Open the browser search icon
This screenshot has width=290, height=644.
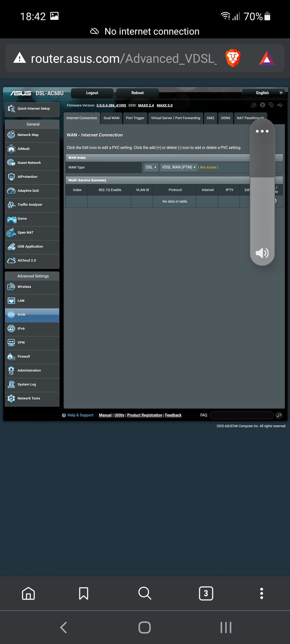pos(145,593)
